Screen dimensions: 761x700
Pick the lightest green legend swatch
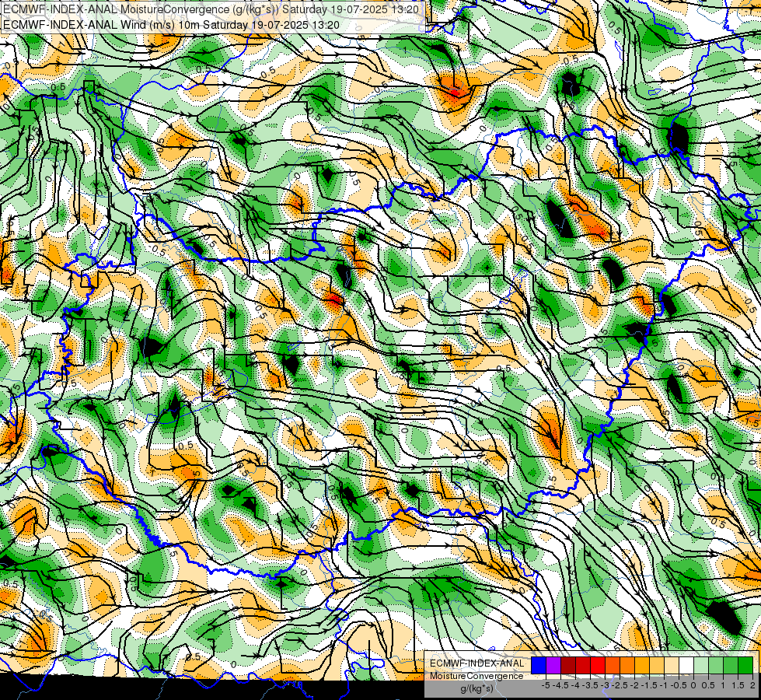(701, 666)
